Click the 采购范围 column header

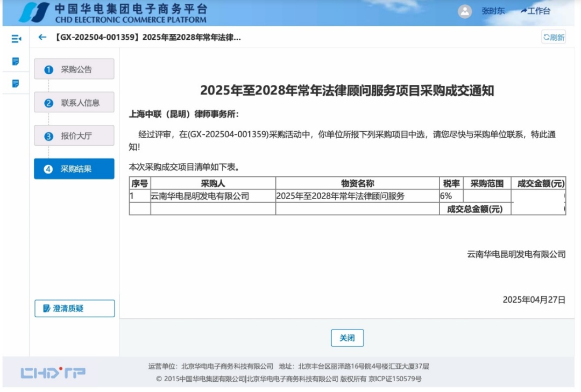coord(487,183)
